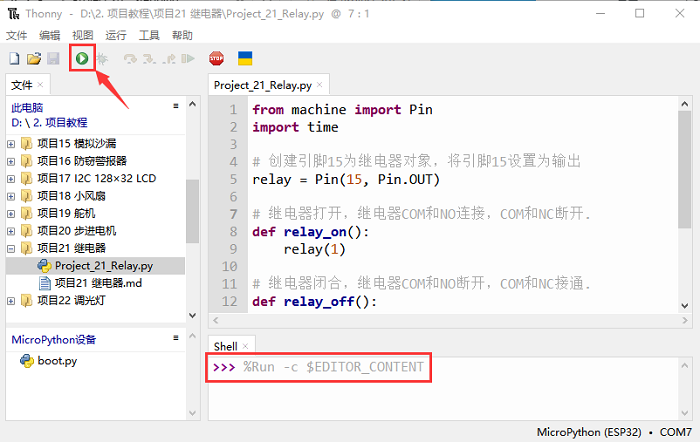Click the Debug bug icon
This screenshot has height=442, width=700.
tap(101, 59)
